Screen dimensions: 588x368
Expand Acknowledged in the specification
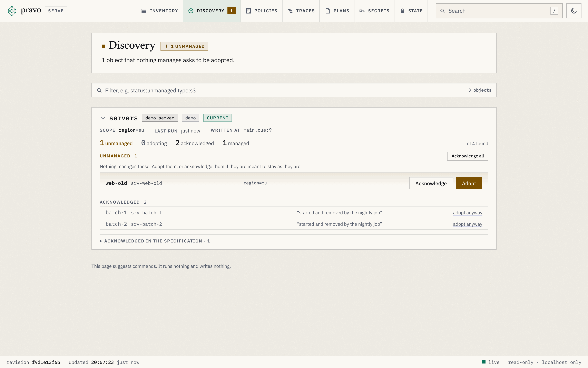[x=155, y=241]
